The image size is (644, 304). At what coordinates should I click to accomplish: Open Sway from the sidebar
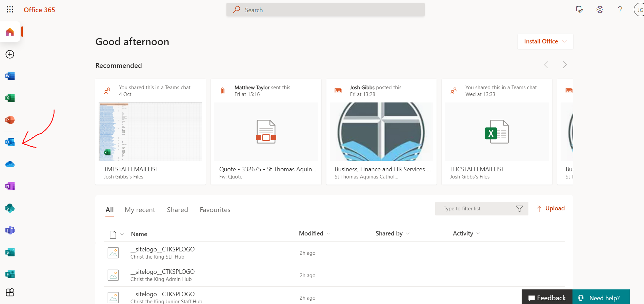click(10, 252)
